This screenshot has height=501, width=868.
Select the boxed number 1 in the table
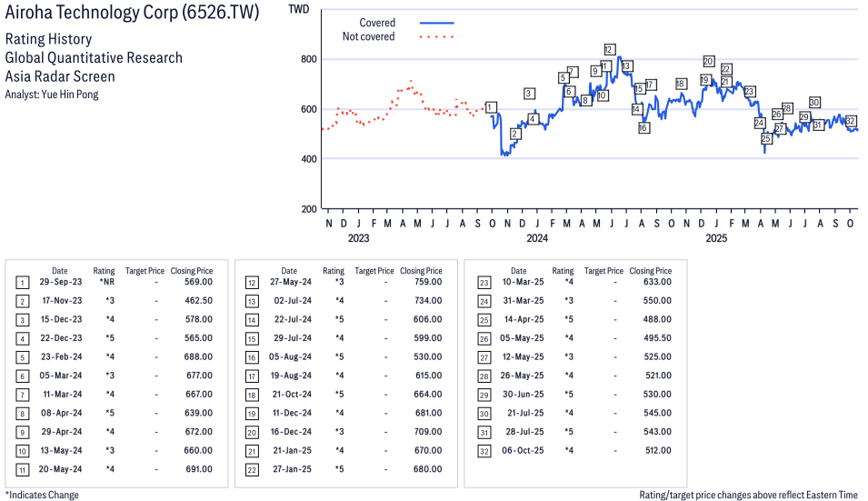tap(22, 282)
